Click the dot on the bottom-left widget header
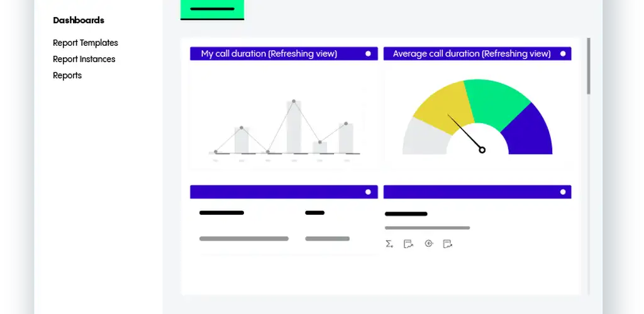Screen dimensions: 644x314 point(368,192)
